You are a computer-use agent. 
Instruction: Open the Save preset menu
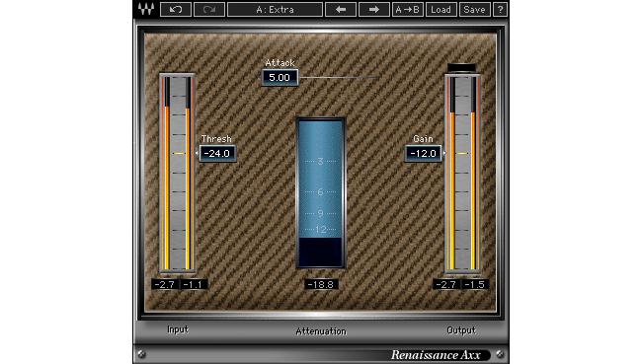pos(474,10)
